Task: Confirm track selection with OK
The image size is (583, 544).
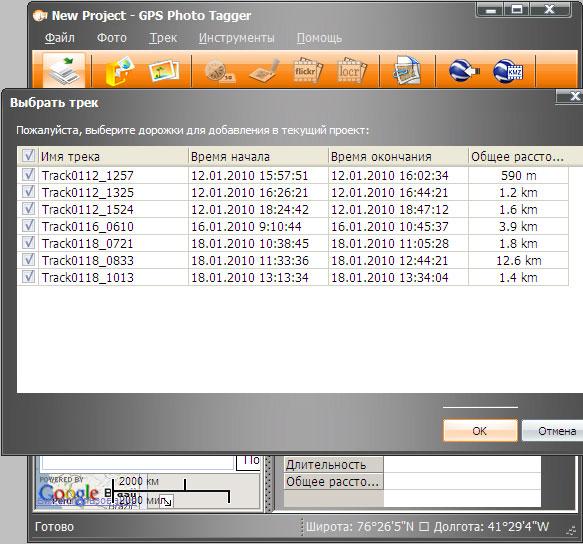Action: [x=480, y=431]
